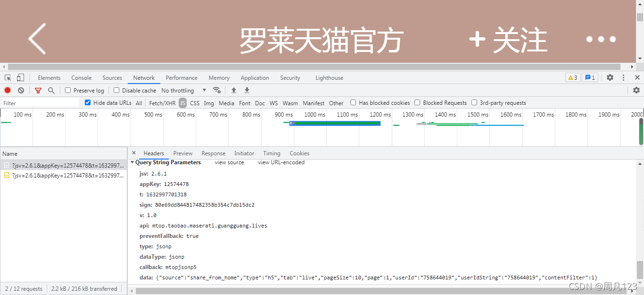Screen dimensions: 644x295
Task: Filter requests by CSS
Action: click(x=195, y=103)
